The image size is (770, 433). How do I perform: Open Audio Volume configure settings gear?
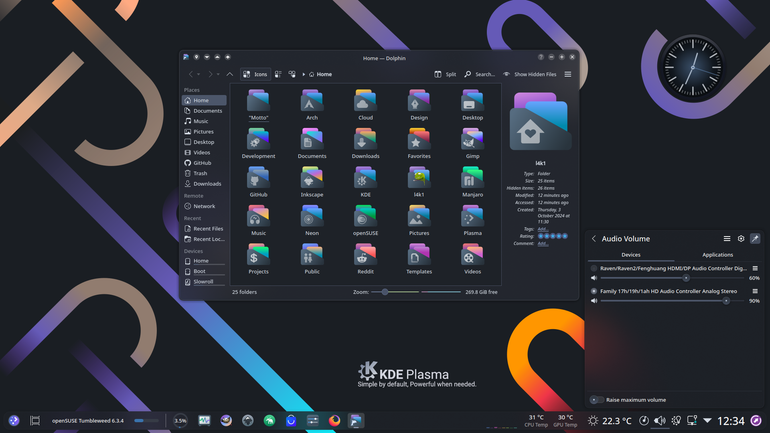(741, 239)
